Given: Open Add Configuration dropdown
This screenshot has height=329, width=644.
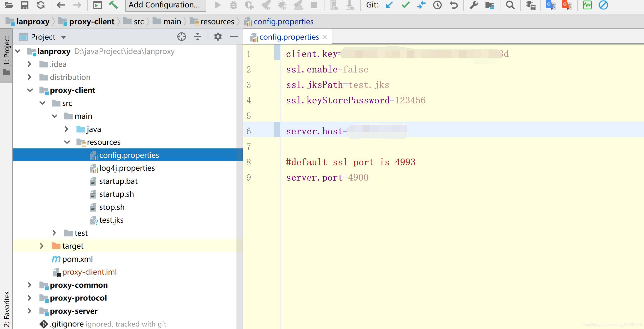Looking at the screenshot, I should pos(166,5).
